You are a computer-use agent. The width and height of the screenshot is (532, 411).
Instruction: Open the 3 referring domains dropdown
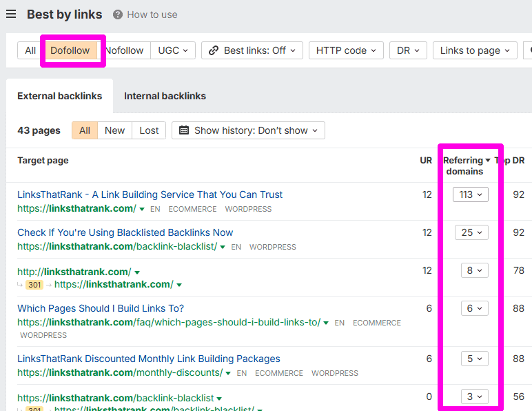click(x=475, y=397)
